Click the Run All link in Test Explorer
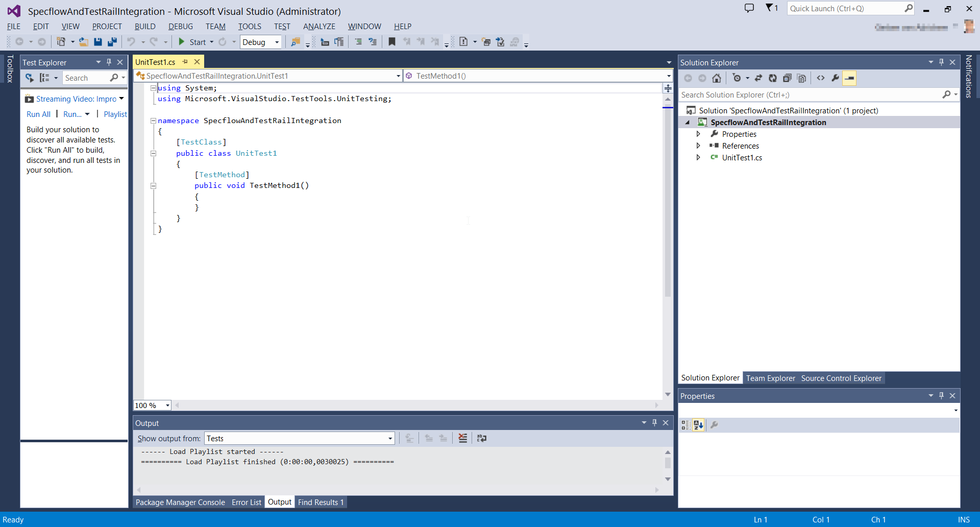The image size is (980, 527). [38, 114]
